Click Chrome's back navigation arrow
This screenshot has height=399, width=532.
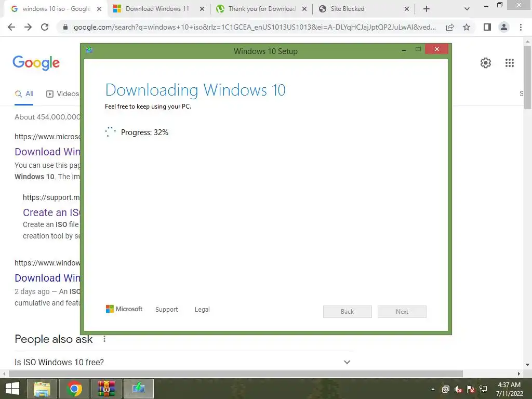pyautogui.click(x=11, y=27)
